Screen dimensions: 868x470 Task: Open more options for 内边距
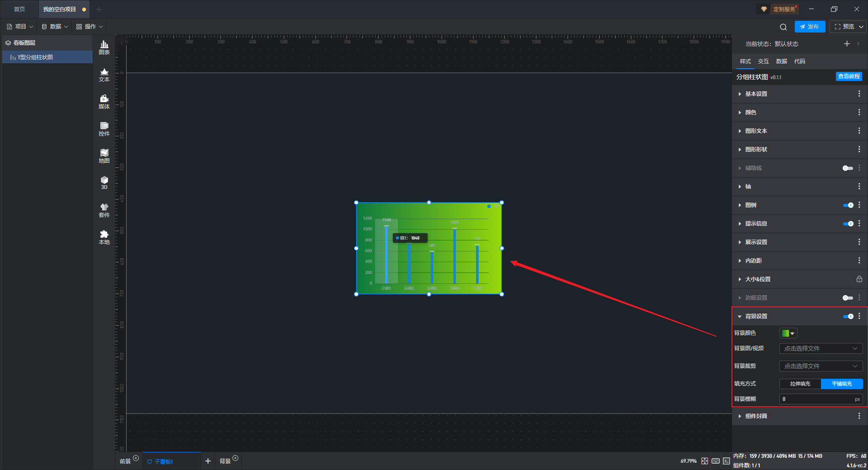pos(859,260)
